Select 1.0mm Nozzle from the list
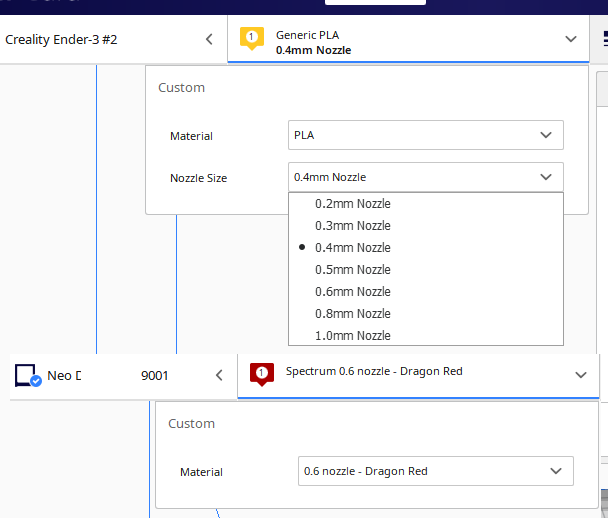Image resolution: width=608 pixels, height=518 pixels. pyautogui.click(x=426, y=335)
